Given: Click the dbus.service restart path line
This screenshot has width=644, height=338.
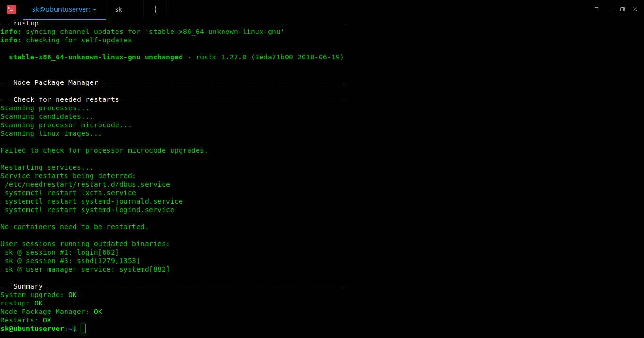Looking at the screenshot, I should [87, 184].
